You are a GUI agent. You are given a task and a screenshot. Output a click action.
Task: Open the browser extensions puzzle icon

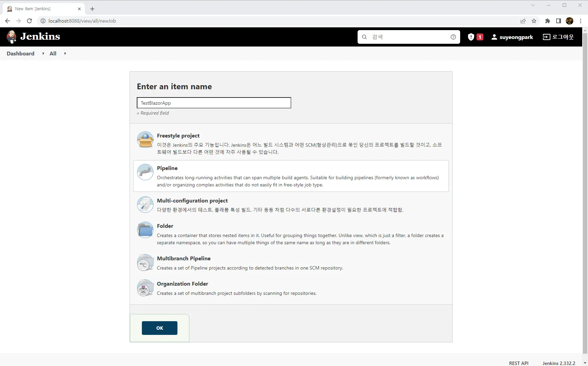pyautogui.click(x=548, y=21)
